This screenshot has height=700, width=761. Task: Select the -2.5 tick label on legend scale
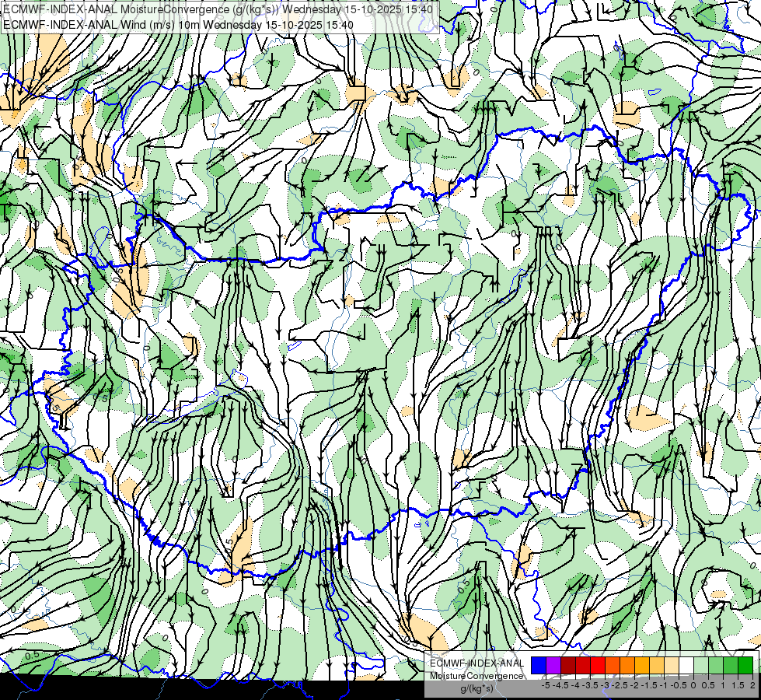pyautogui.click(x=620, y=685)
